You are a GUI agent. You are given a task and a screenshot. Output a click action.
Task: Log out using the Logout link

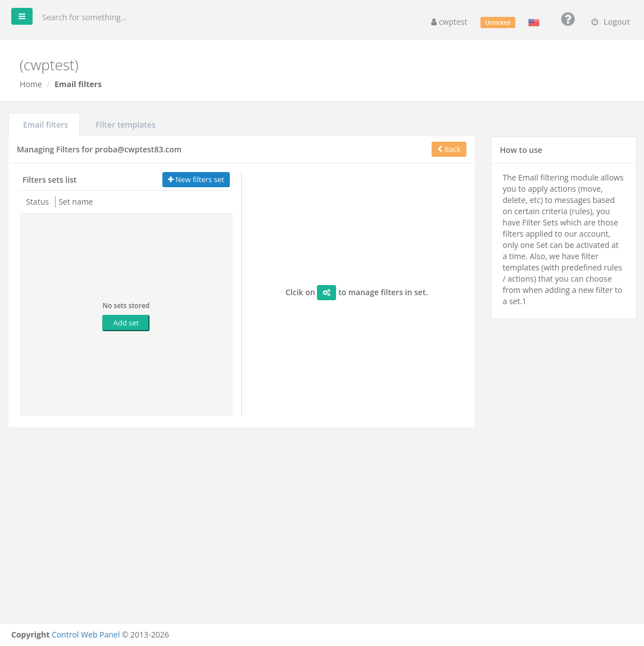611,22
